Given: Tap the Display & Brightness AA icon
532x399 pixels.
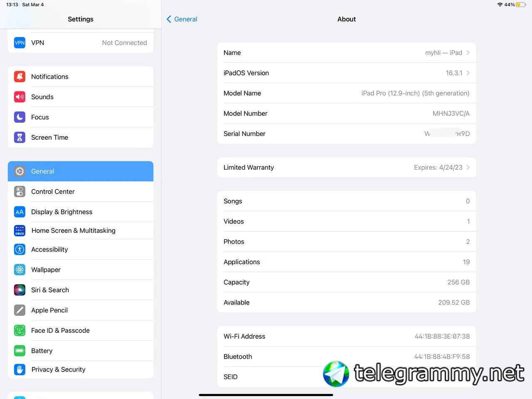Looking at the screenshot, I should (20, 212).
